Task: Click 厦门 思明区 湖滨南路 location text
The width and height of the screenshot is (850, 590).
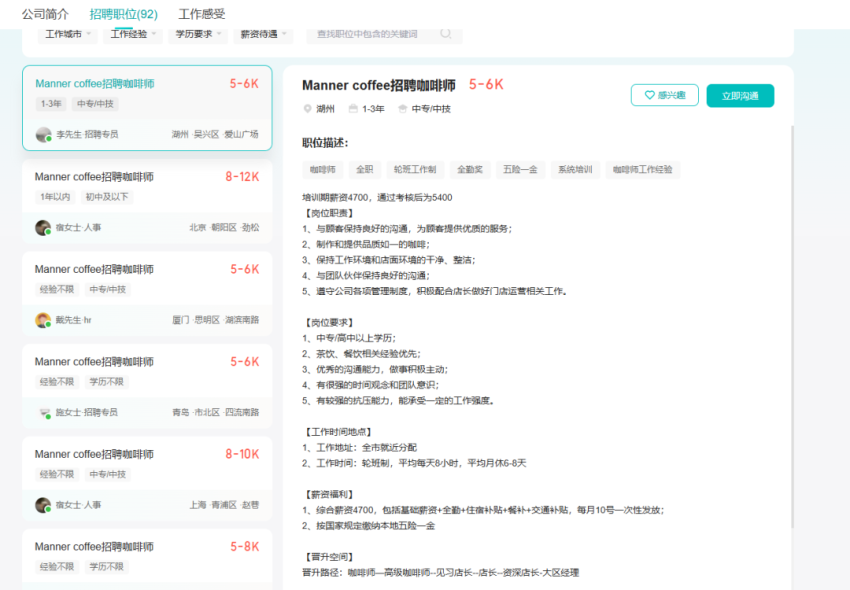Action: click(x=216, y=320)
